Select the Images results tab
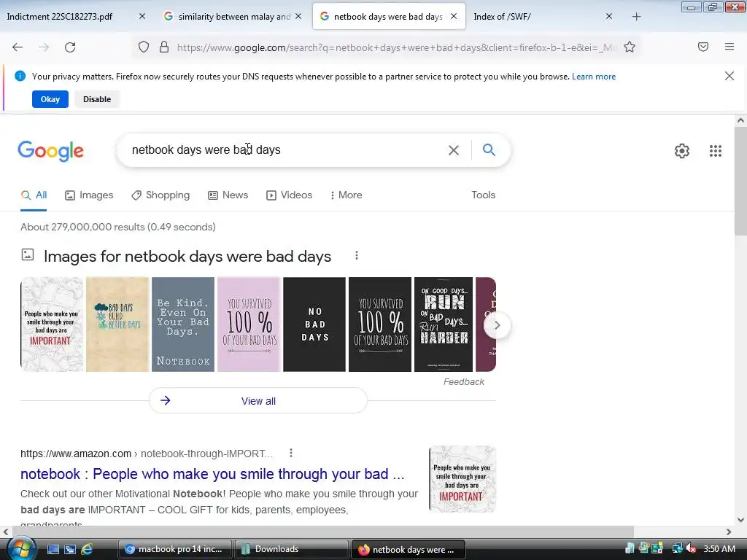Image resolution: width=747 pixels, height=560 pixels. click(89, 195)
